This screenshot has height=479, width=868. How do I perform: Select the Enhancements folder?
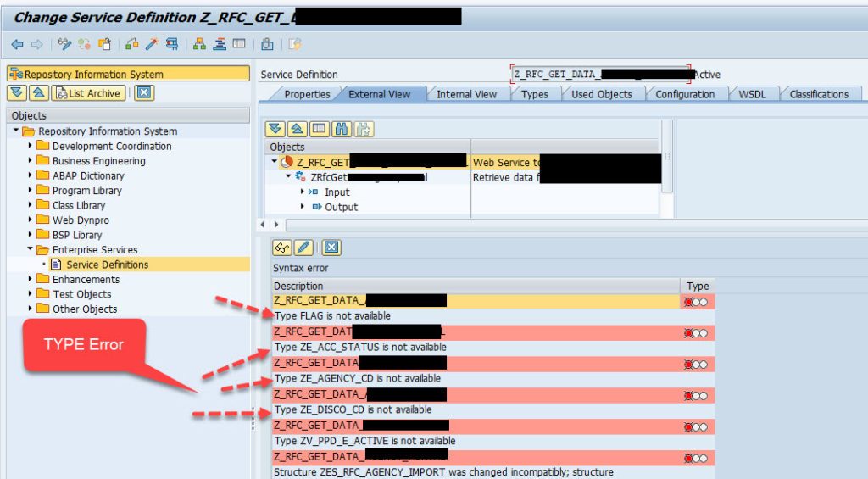pyautogui.click(x=86, y=279)
